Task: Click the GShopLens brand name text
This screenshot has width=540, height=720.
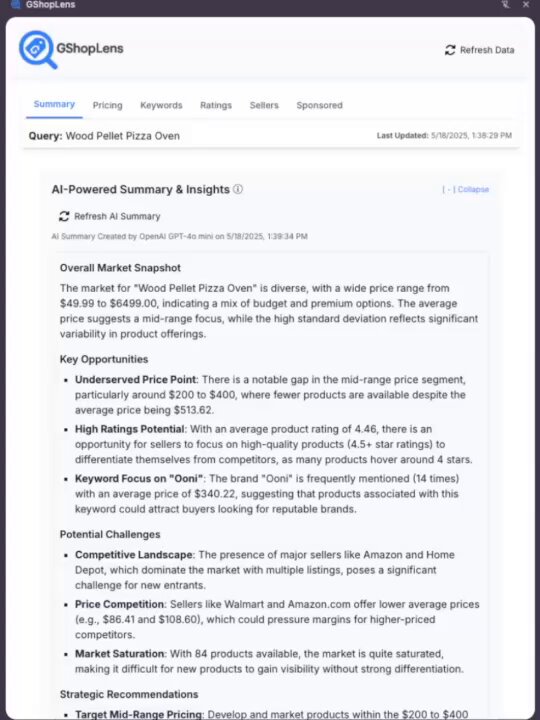Action: (x=90, y=48)
